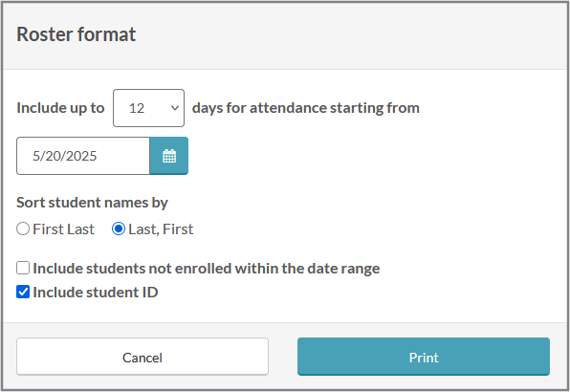570x392 pixels.
Task: Uncheck the Include student ID checkbox
Action: (23, 292)
